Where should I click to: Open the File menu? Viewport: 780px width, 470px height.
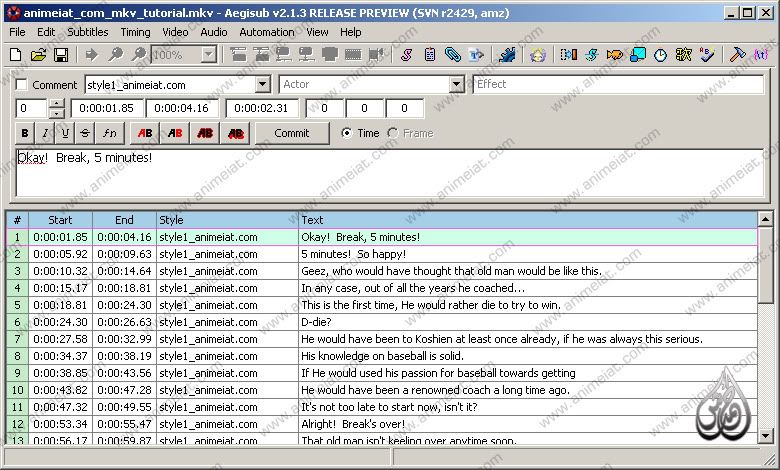pyautogui.click(x=17, y=32)
